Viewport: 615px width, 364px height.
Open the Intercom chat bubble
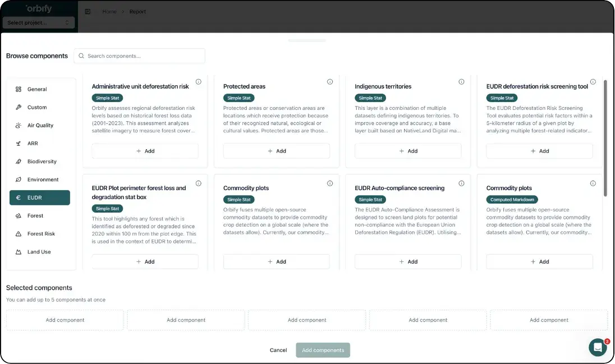pyautogui.click(x=597, y=347)
